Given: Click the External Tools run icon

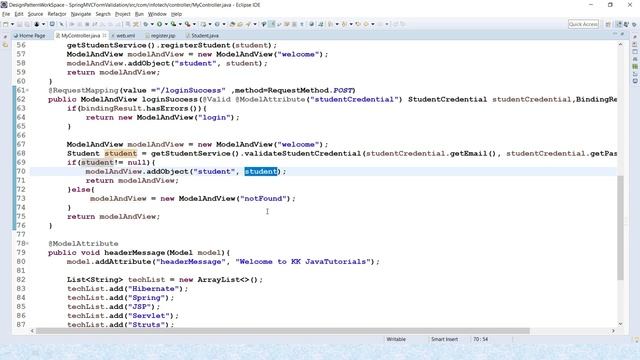Looking at the screenshot, I should pos(187,24).
